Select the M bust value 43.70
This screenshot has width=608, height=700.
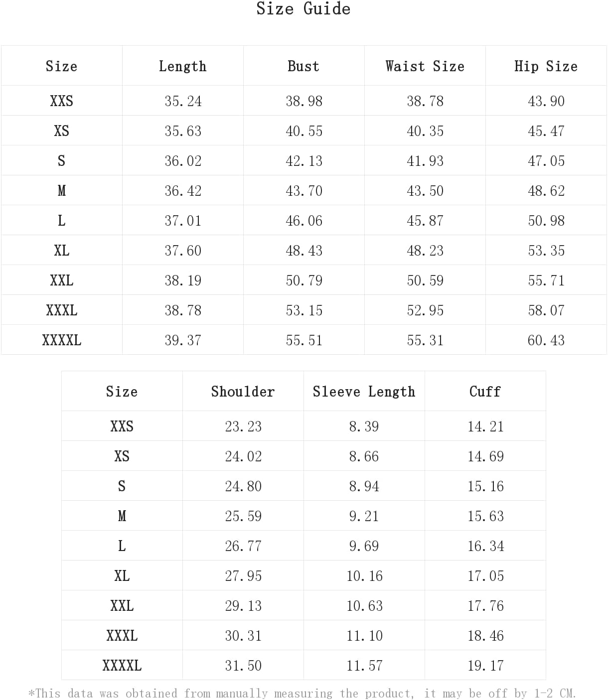(x=304, y=191)
